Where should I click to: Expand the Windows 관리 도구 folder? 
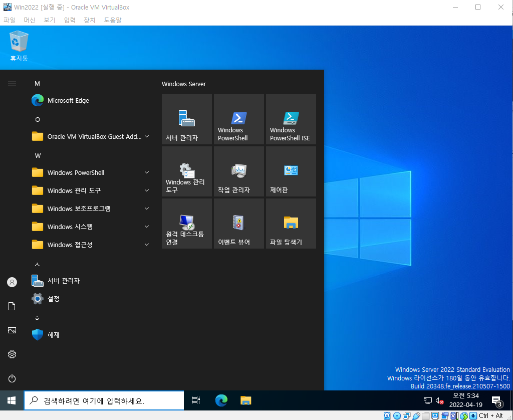91,190
